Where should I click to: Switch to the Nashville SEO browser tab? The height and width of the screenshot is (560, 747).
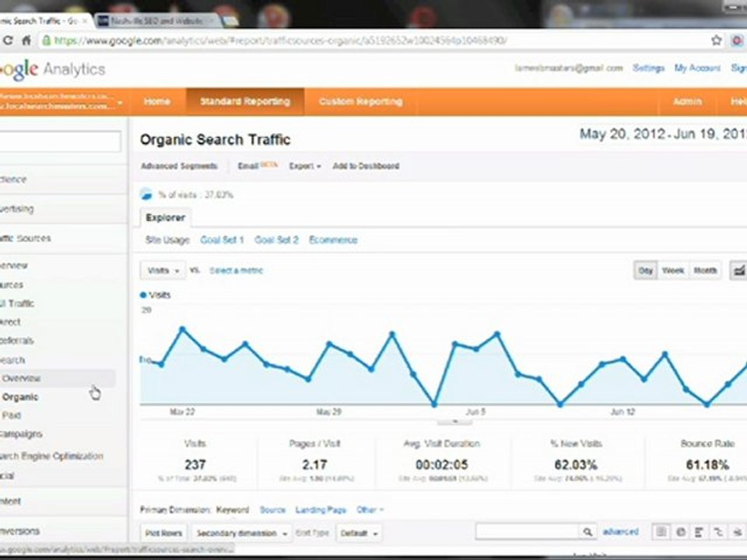pos(157,21)
